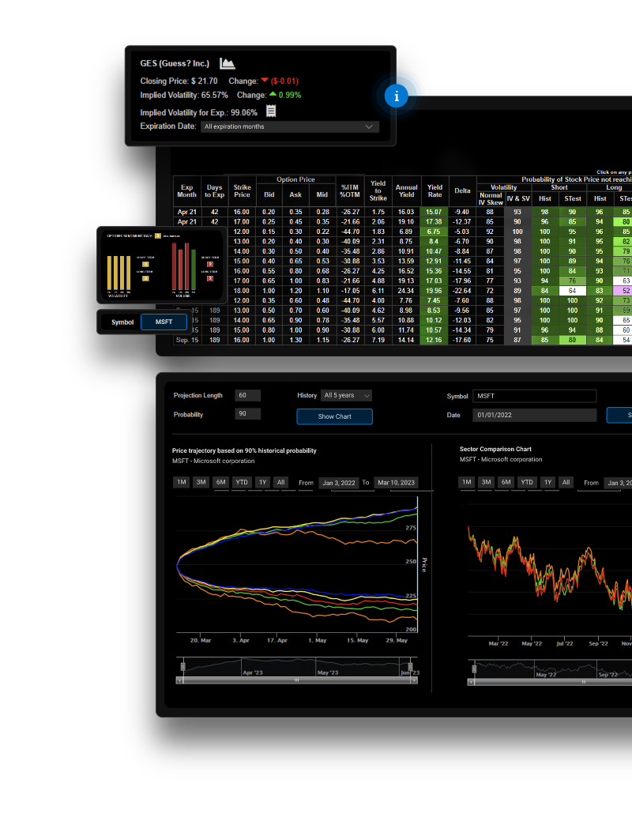Open the Expiration Date dropdown

pos(289,126)
